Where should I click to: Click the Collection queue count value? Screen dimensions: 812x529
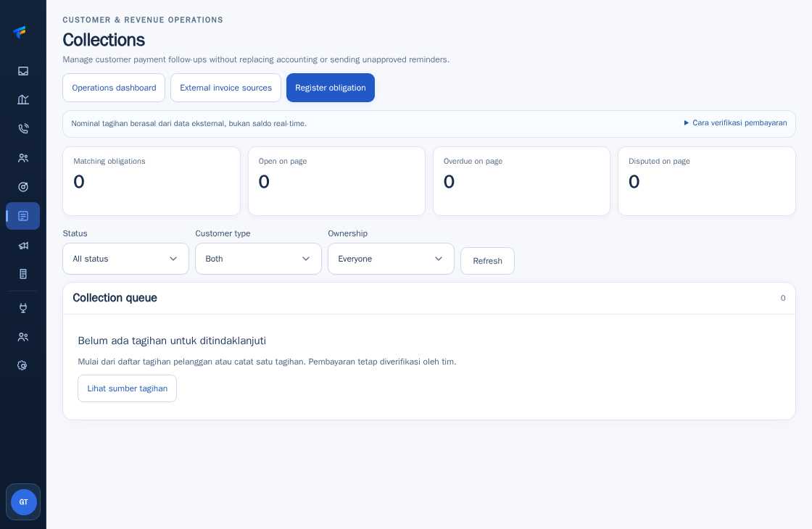tap(783, 298)
